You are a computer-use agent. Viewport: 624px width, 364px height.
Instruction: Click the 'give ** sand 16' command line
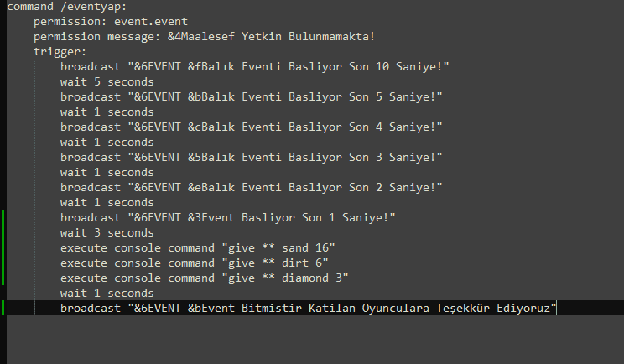pos(198,248)
